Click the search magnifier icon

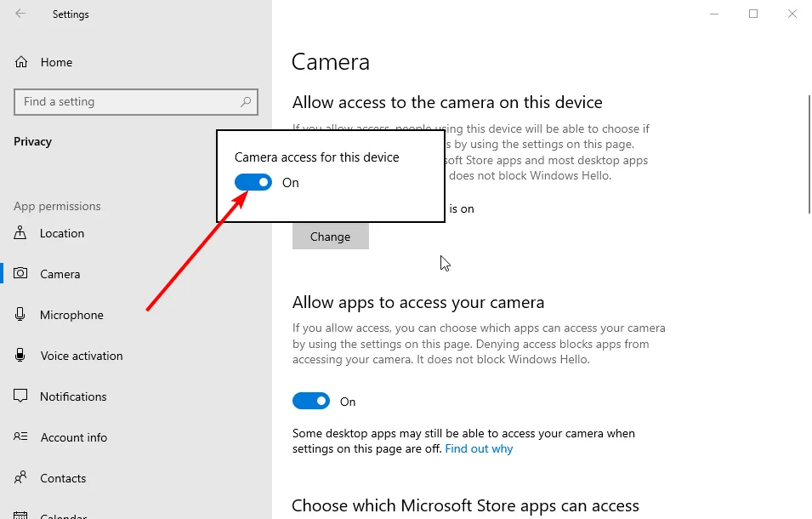tap(247, 101)
